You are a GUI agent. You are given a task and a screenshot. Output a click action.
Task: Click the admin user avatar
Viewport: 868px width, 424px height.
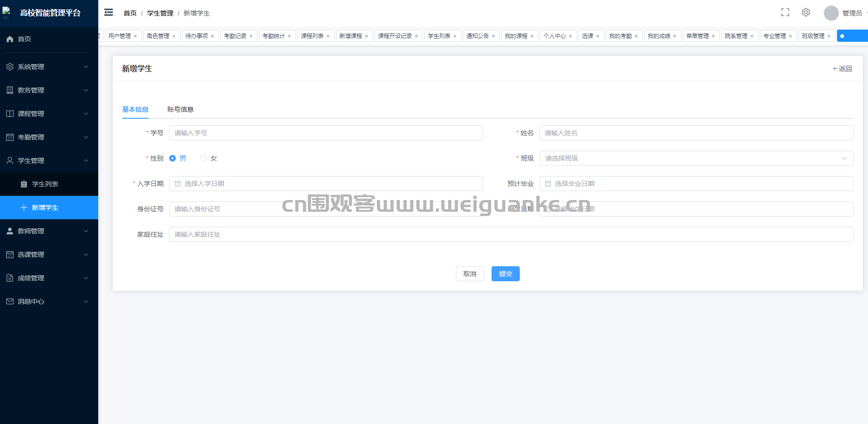[831, 13]
